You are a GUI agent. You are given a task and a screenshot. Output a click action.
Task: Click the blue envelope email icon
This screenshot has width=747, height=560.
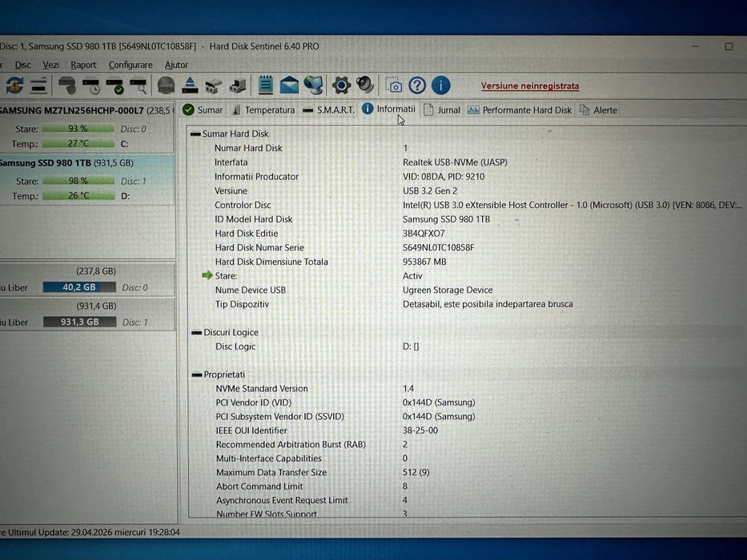[289, 86]
